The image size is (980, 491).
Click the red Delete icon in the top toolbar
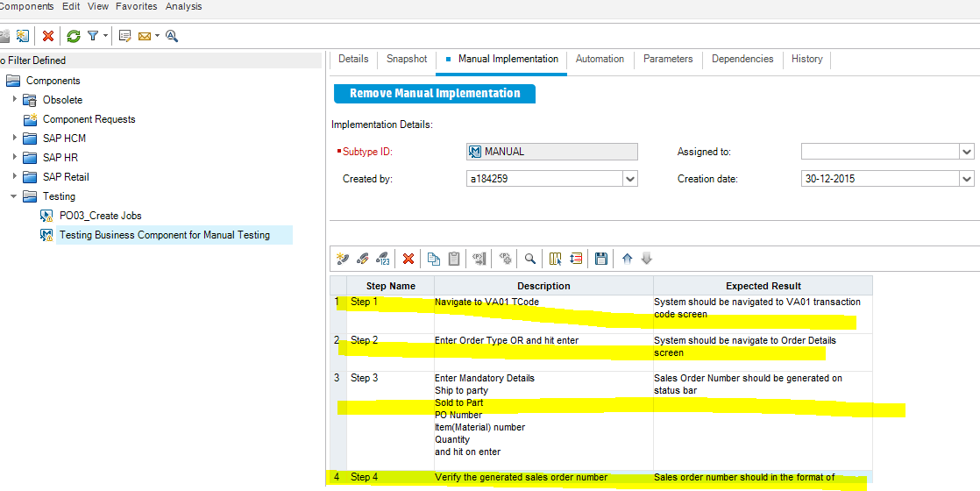(x=47, y=36)
